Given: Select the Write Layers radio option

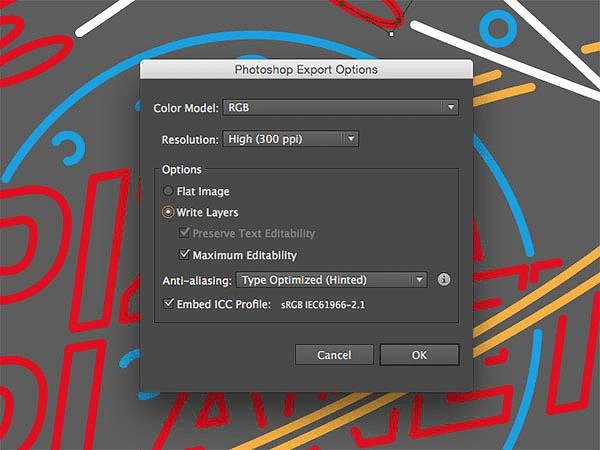Looking at the screenshot, I should click(x=168, y=212).
